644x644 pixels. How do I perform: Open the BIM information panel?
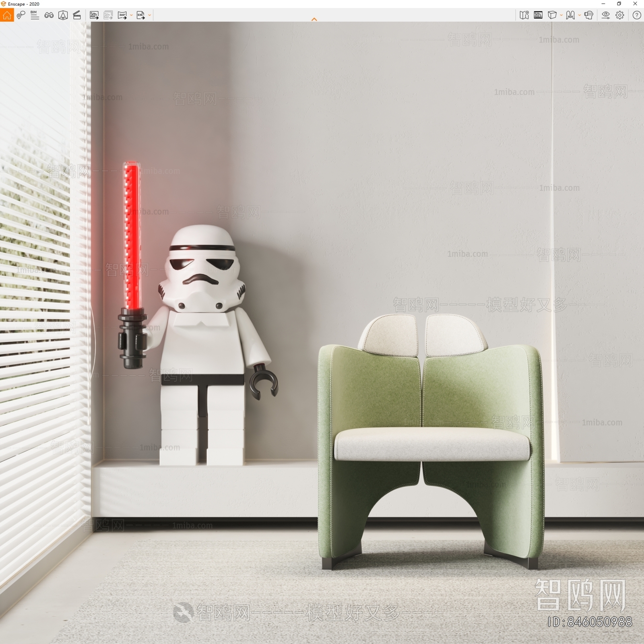tap(35, 15)
